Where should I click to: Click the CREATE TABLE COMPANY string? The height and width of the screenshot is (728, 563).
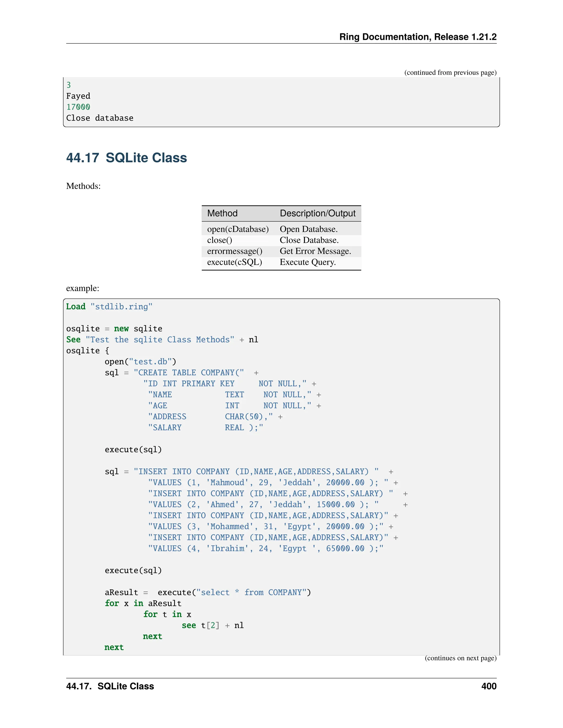pos(189,373)
